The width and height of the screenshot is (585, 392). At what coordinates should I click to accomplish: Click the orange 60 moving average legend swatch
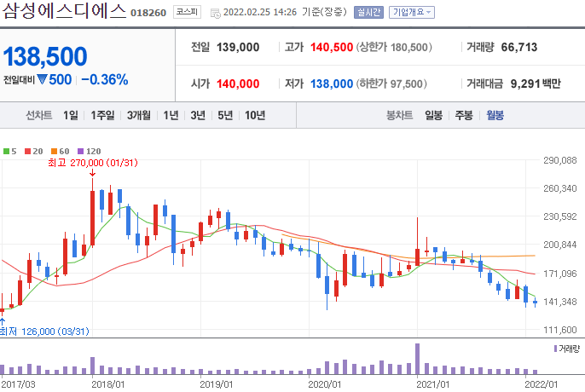[x=54, y=151]
